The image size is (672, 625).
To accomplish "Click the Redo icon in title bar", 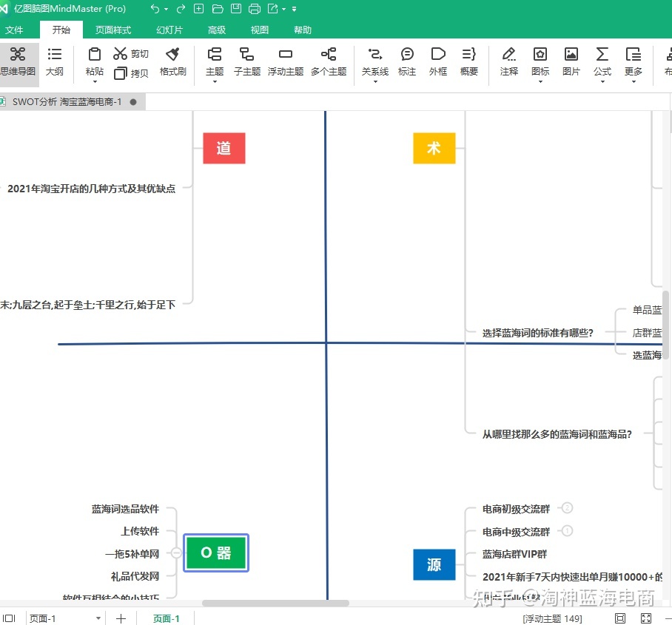I will point(181,9).
